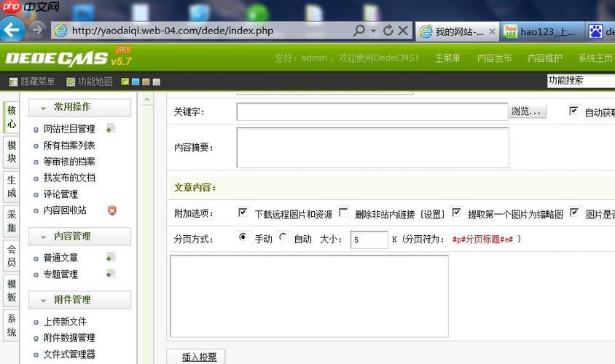Switch to the 我的网站 browser tab
615x364 pixels.
(458, 31)
